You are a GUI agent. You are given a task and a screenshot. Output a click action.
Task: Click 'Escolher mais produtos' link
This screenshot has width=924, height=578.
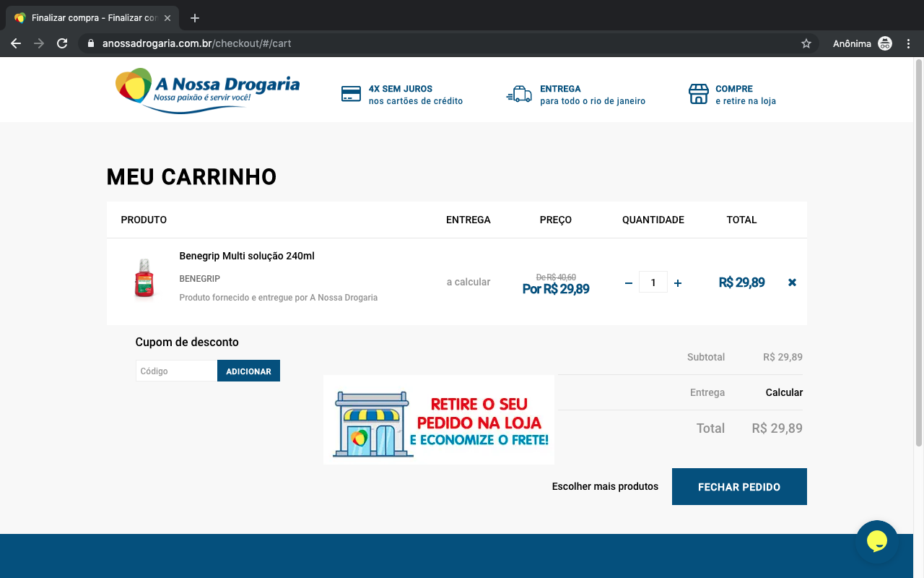click(x=605, y=486)
